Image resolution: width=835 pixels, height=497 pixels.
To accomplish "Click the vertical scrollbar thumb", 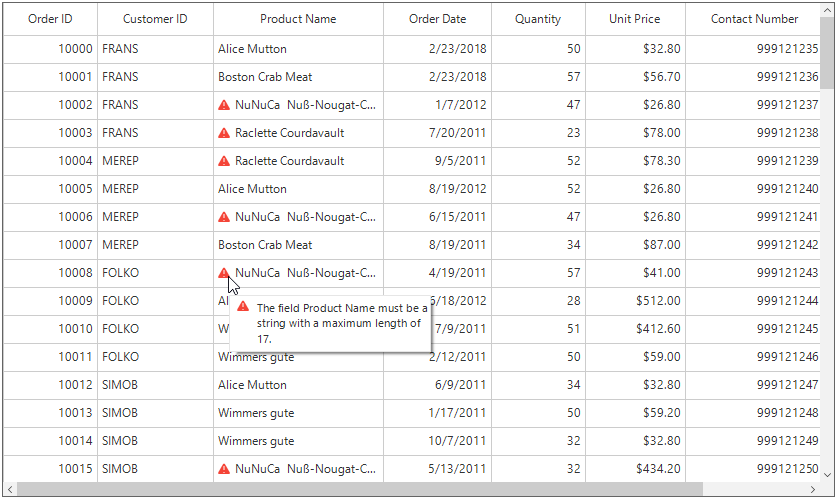I will [827, 53].
